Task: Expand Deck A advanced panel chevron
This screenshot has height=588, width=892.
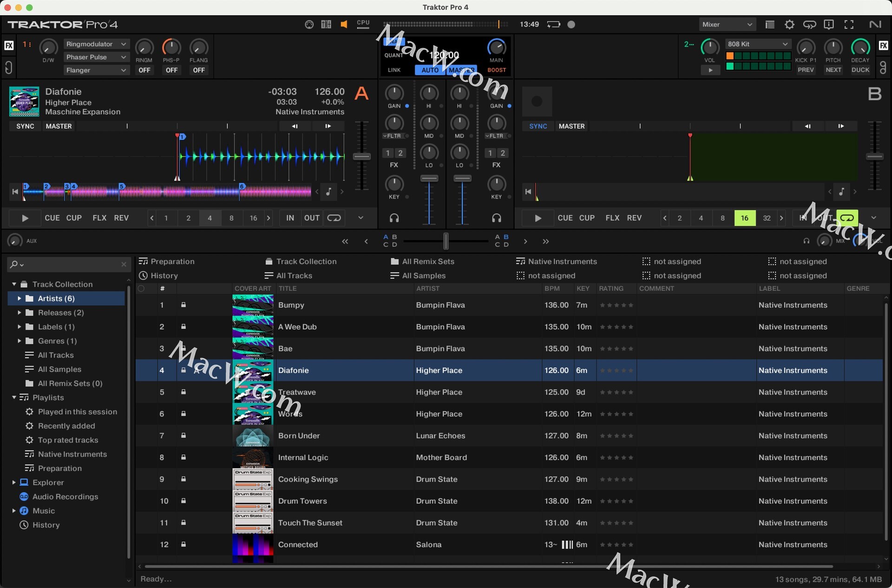Action: (361, 218)
